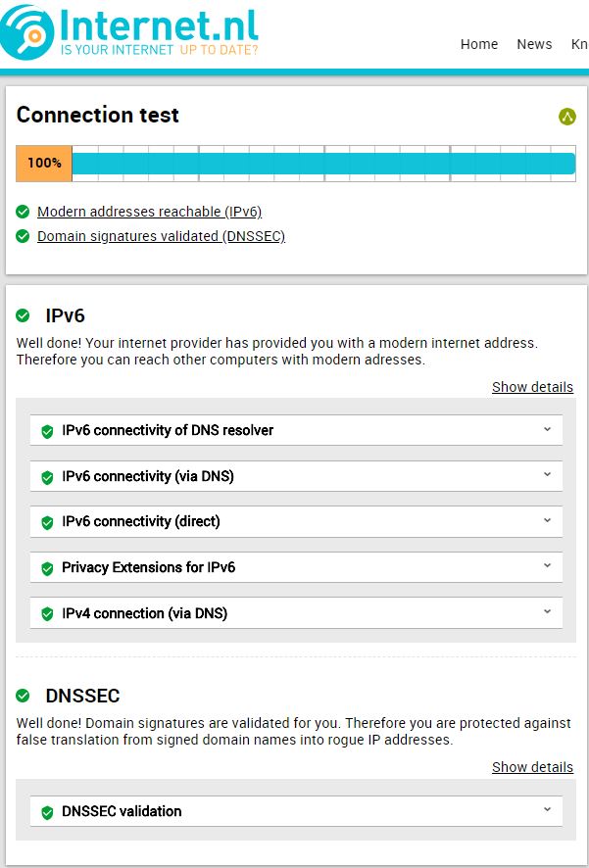Image resolution: width=589 pixels, height=868 pixels.
Task: Expand IPv6 connectivity (direct) chevron
Action: (x=548, y=520)
